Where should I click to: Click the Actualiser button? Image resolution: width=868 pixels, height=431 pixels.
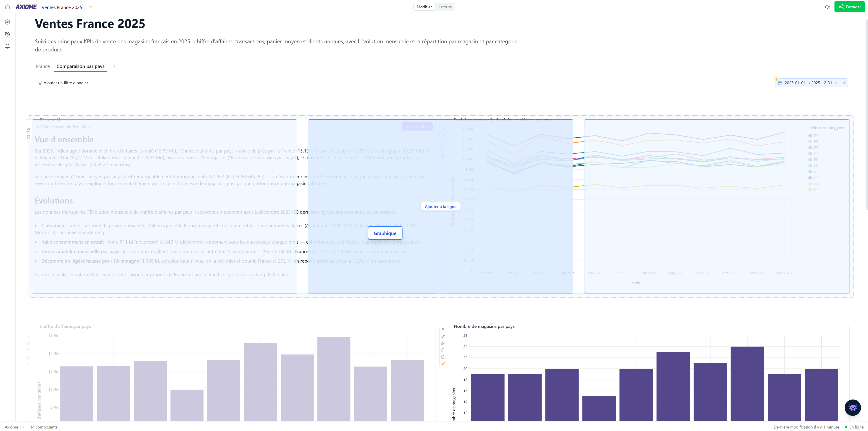[417, 127]
